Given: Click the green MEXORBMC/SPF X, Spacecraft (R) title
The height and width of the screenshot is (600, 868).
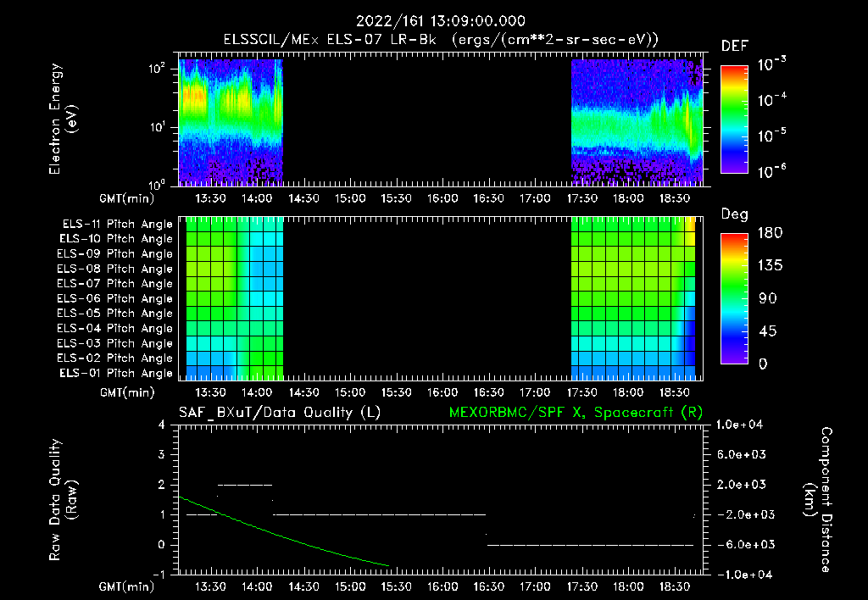Looking at the screenshot, I should point(576,413).
